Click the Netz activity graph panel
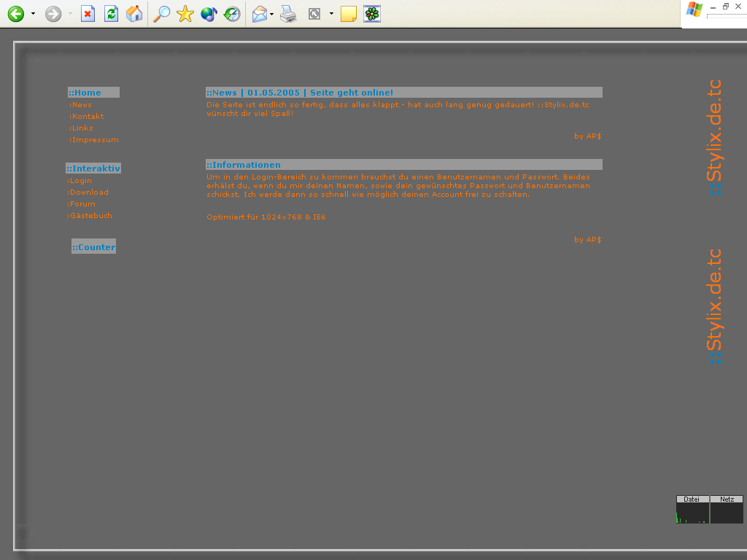 pyautogui.click(x=727, y=510)
